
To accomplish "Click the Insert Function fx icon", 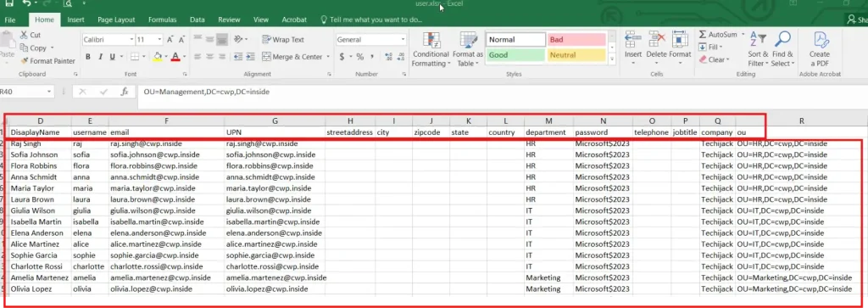I will [x=125, y=92].
